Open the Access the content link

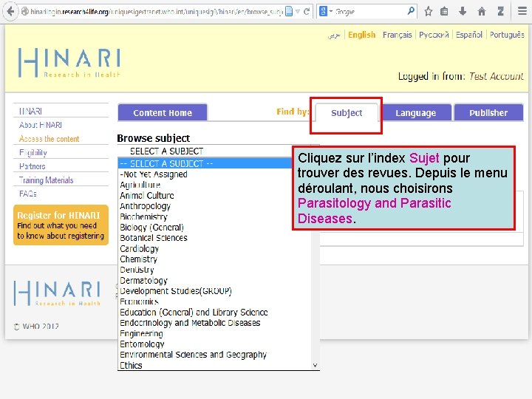(x=49, y=139)
